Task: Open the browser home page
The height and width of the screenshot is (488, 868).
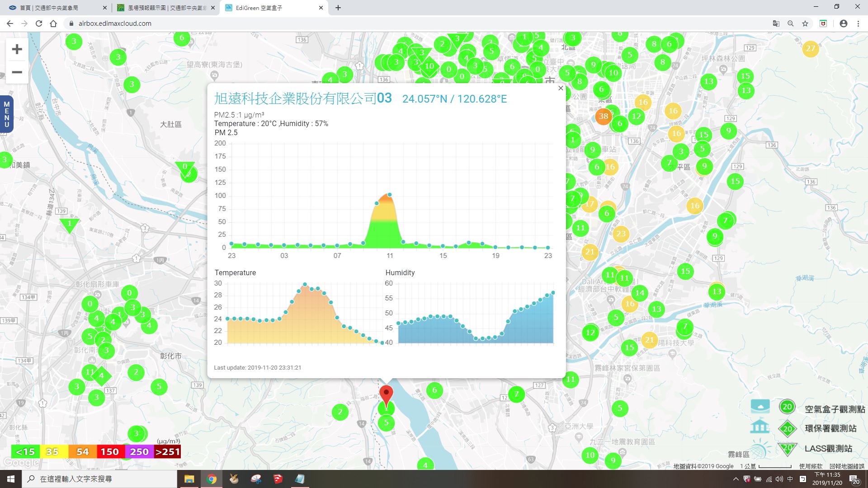Action: tap(53, 23)
